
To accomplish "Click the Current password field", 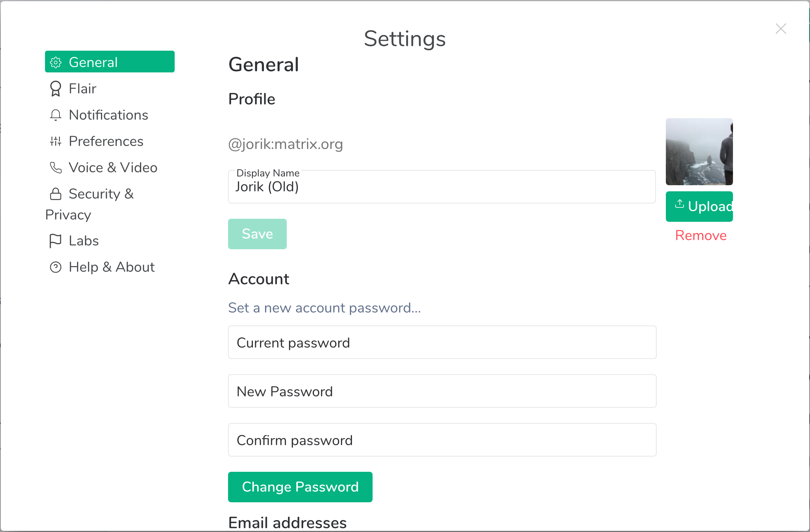I will [x=442, y=343].
